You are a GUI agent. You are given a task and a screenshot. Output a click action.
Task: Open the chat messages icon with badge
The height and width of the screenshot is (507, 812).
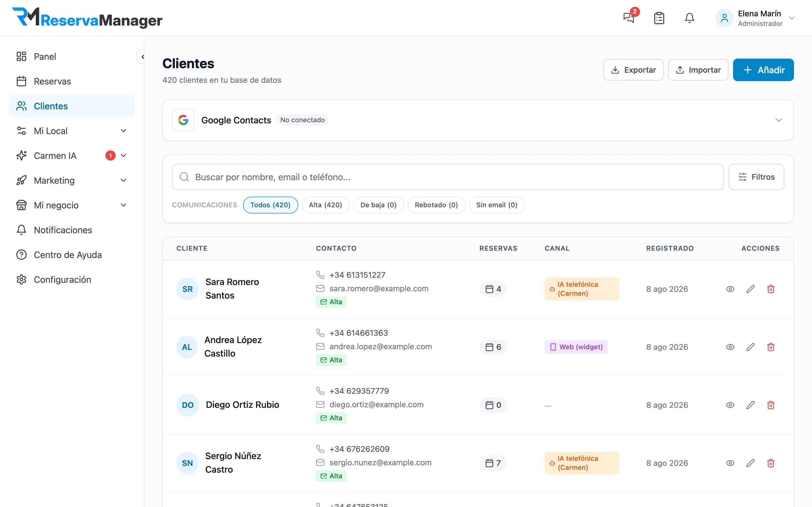[629, 17]
